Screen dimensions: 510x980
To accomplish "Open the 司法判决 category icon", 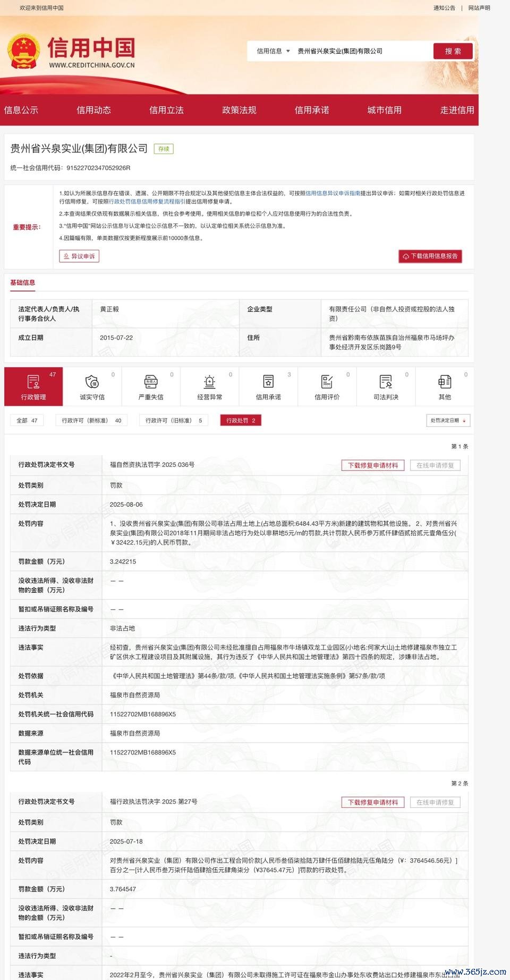I will (386, 382).
